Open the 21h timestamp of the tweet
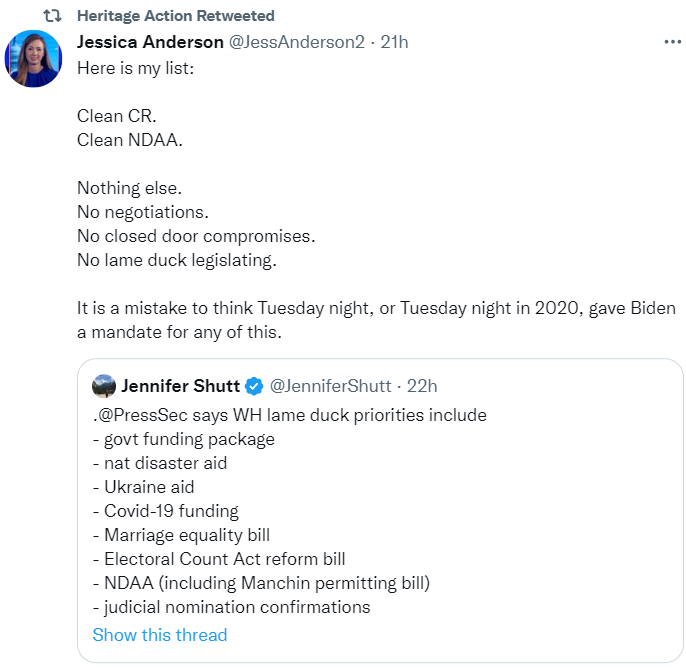686x668 pixels. click(394, 42)
